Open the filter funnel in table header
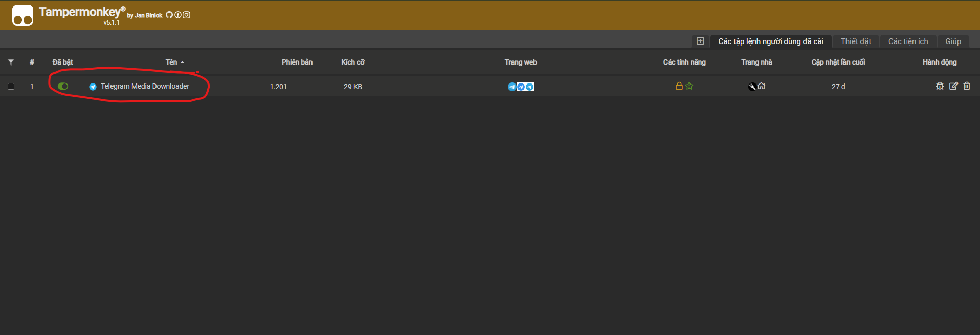Screen dimensions: 980x335 pos(11,62)
